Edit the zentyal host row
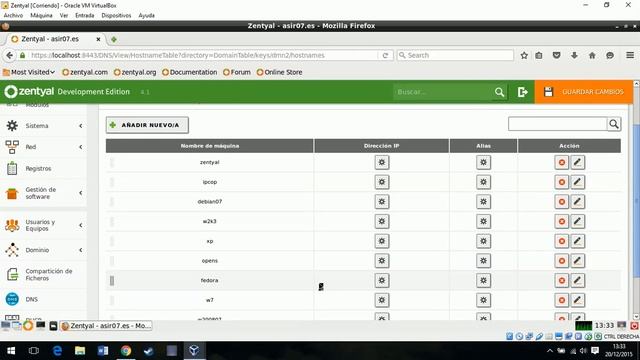 coord(577,162)
